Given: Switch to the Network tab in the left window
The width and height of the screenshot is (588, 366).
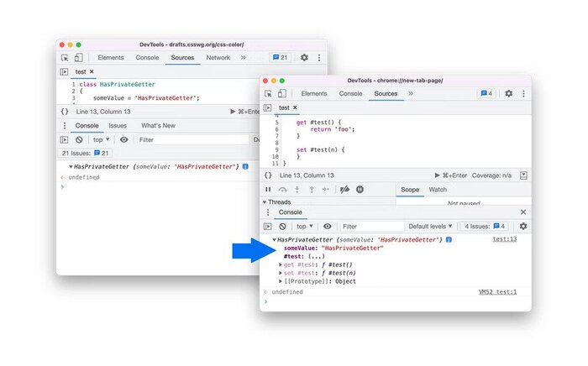Looking at the screenshot, I should tap(218, 58).
